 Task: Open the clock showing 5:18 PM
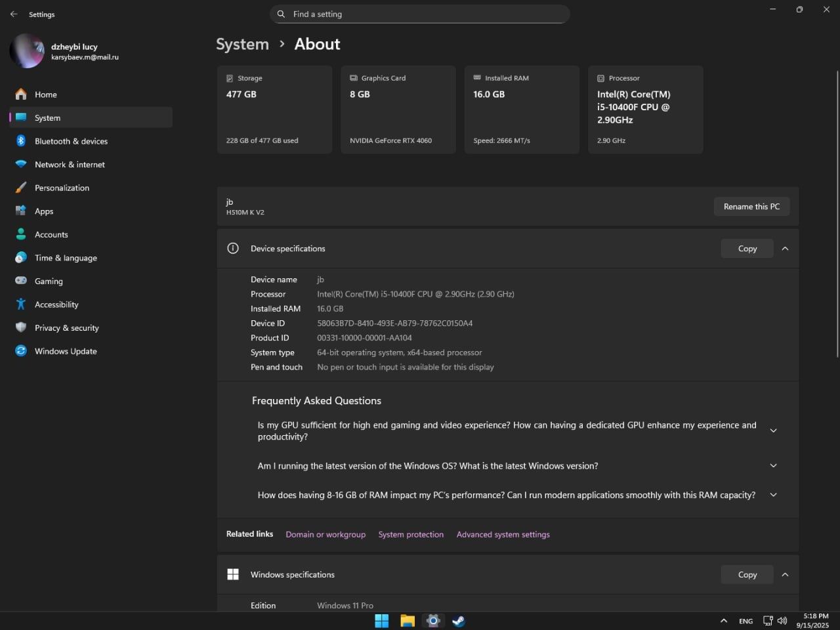point(813,621)
